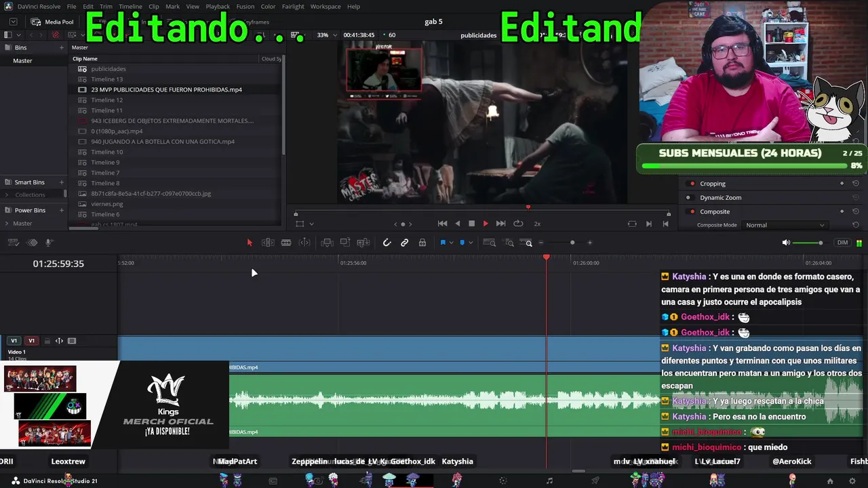
Task: Click Full Extent Zoom icon
Action: tap(489, 243)
